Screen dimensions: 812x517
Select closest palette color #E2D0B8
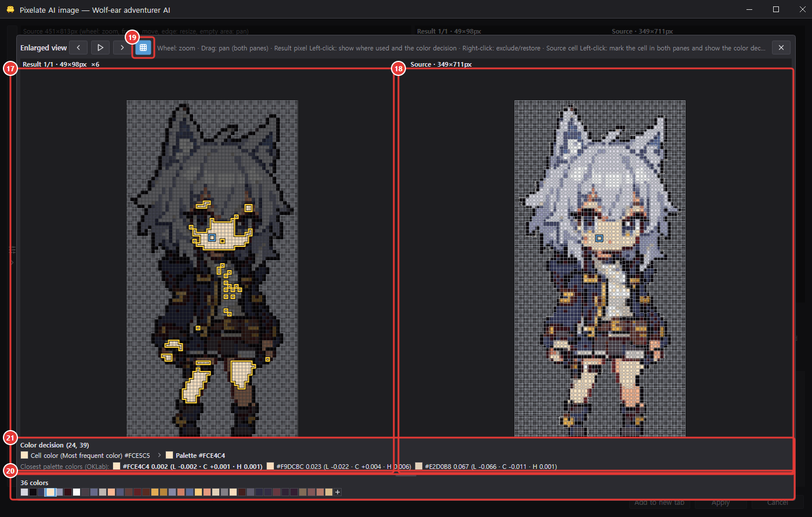[419, 466]
